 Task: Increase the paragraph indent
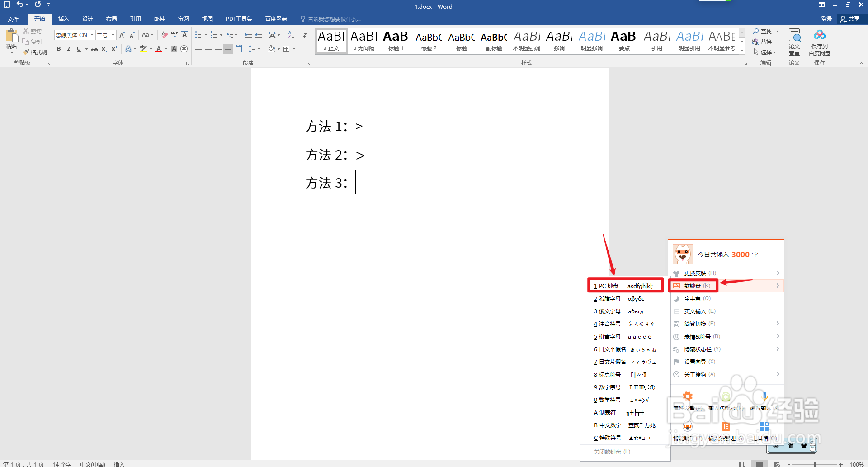258,35
